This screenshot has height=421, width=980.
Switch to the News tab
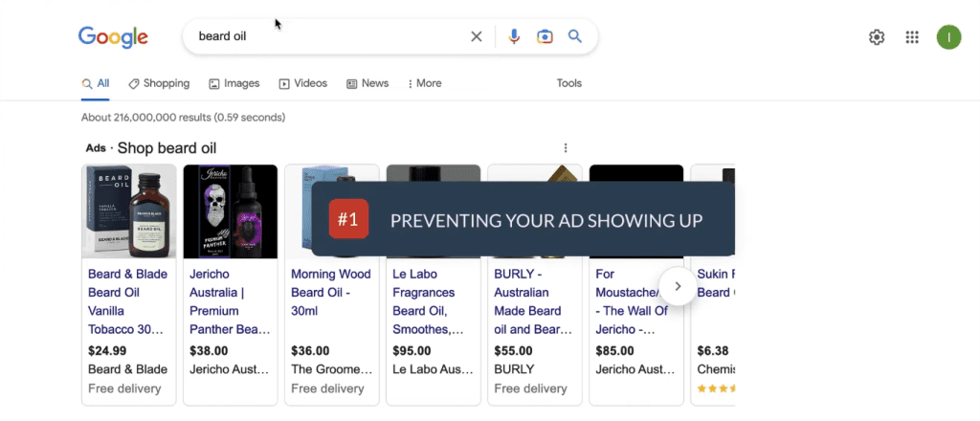click(x=367, y=83)
